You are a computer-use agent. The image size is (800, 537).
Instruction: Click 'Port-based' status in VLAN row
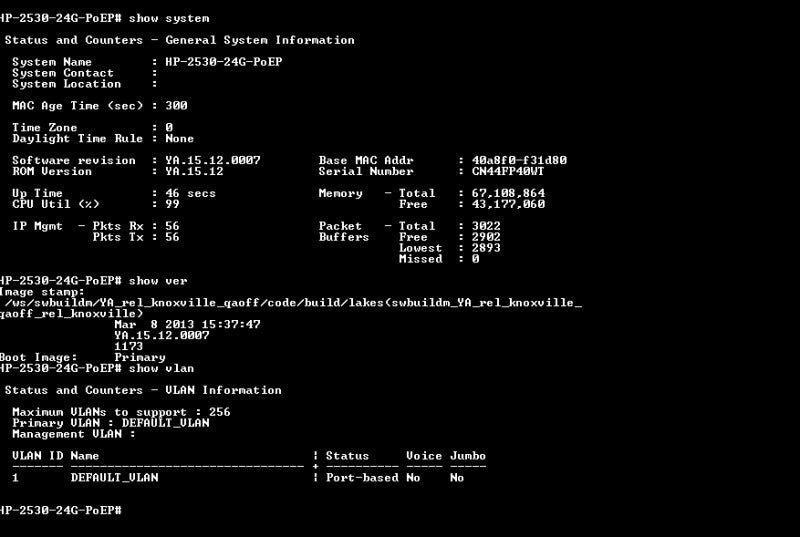(x=362, y=478)
